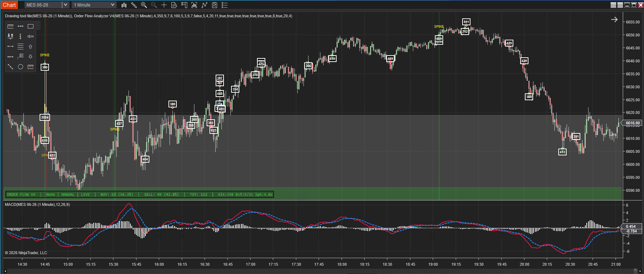Click the 6650.00 price axis label

point(633,35)
